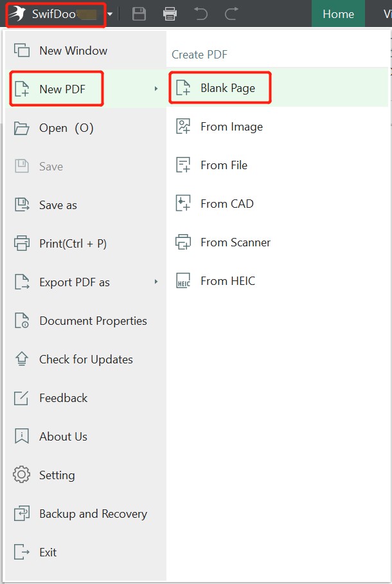This screenshot has height=584, width=392.
Task: Create a PDF From Image
Action: 231,127
